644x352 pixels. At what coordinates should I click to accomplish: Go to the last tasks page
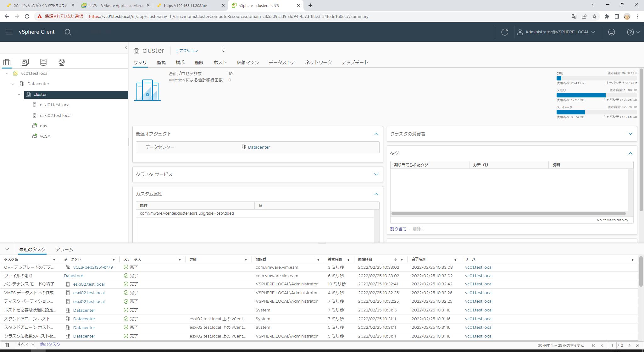point(637,346)
